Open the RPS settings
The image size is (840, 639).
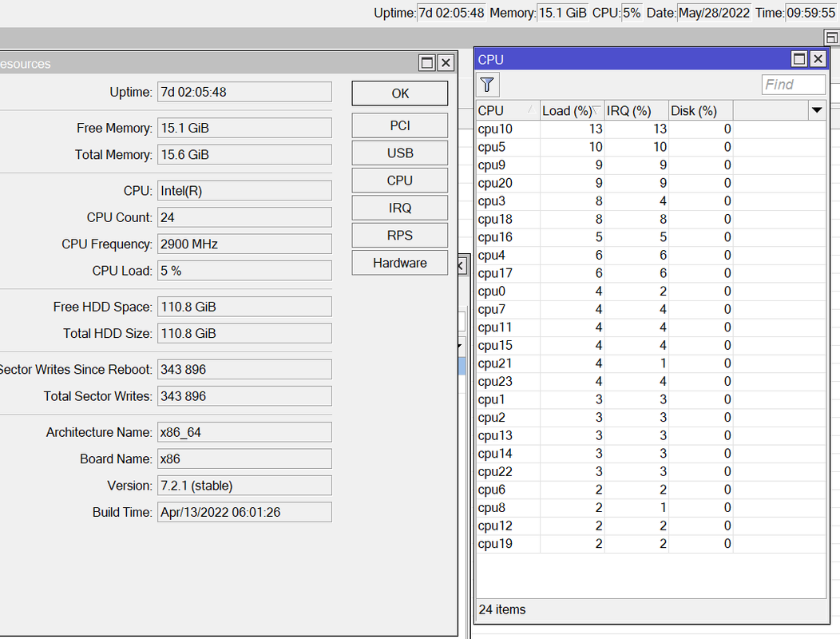point(400,236)
